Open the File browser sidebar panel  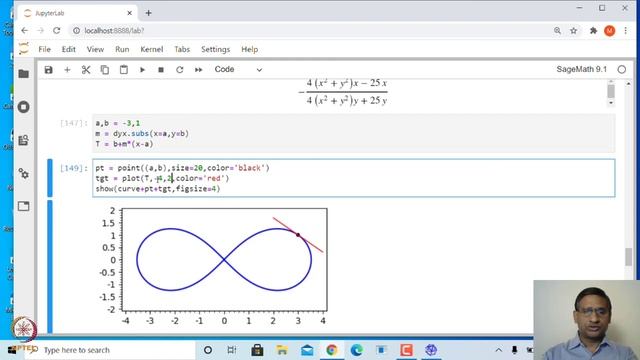coord(24,74)
